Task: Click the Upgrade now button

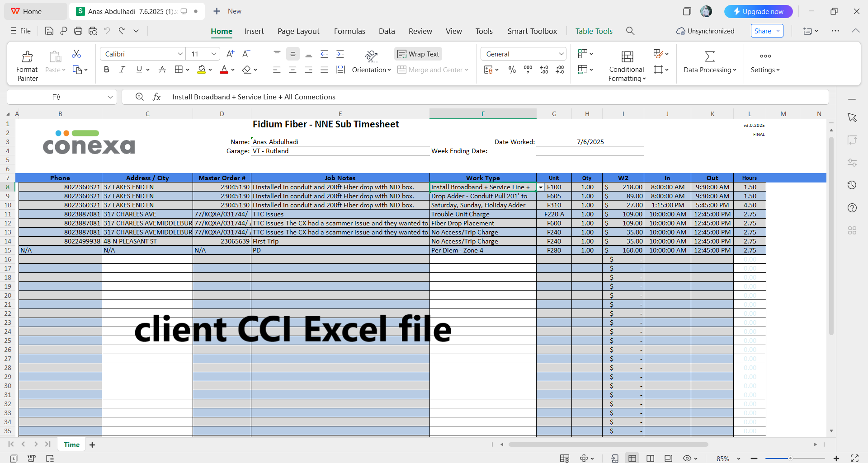Action: (758, 11)
